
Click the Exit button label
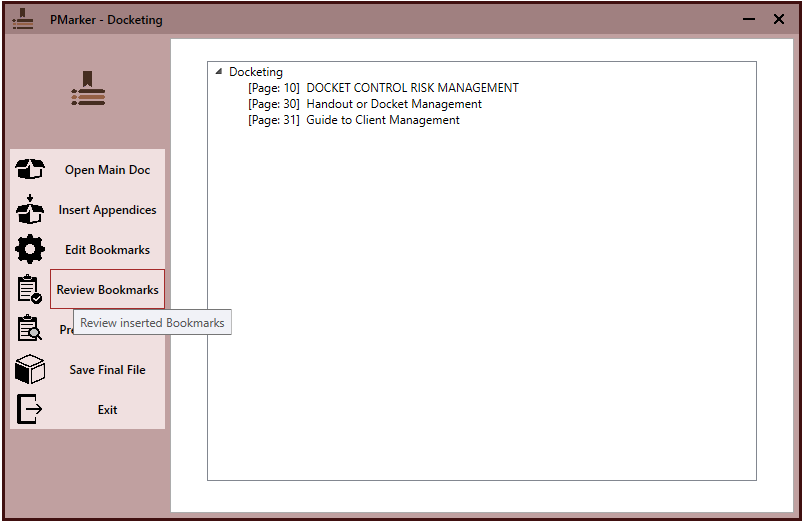click(108, 410)
